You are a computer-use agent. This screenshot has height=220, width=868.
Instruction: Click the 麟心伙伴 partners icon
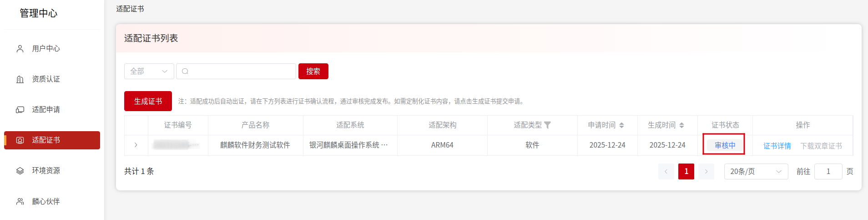(20, 201)
